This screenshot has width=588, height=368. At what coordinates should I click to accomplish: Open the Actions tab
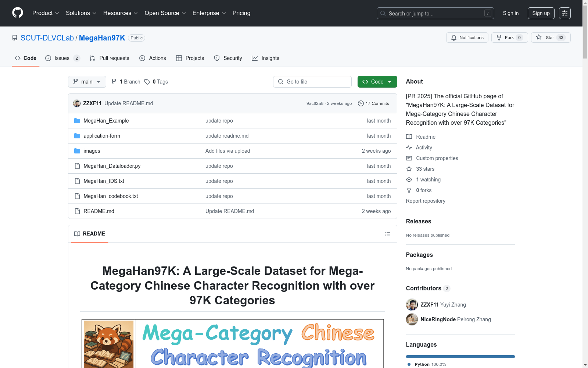pos(153,58)
